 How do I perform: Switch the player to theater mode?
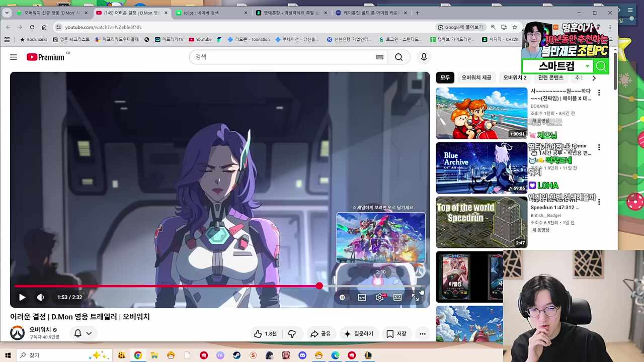pyautogui.click(x=397, y=297)
